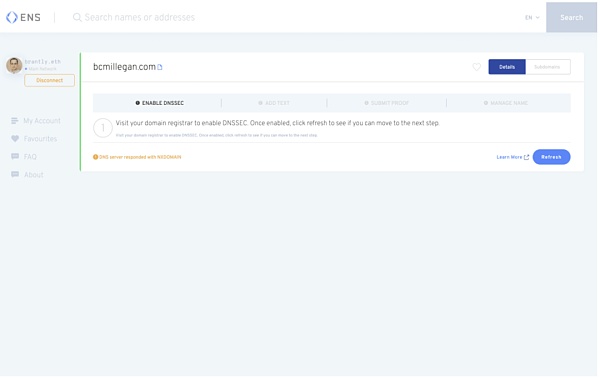Click the Disconnect button
The width and height of the screenshot is (600, 379).
coord(49,80)
